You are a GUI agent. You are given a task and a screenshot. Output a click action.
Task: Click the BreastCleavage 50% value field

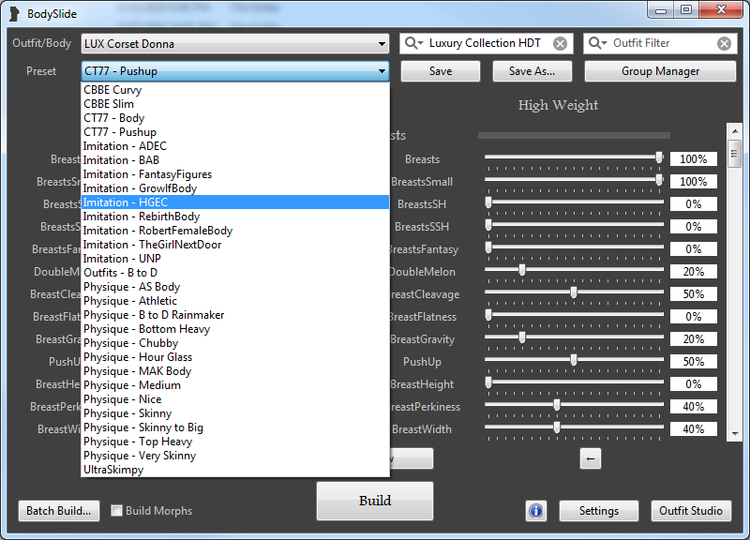[693, 294]
